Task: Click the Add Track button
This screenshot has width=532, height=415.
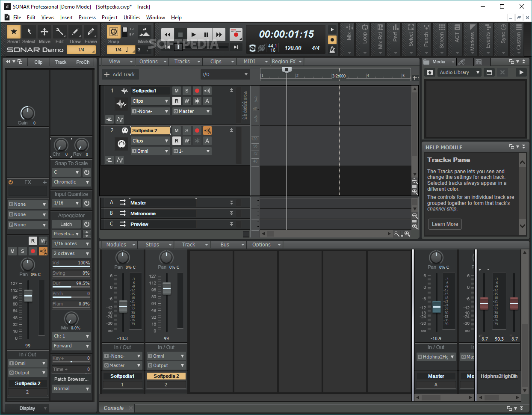Action: pos(120,74)
